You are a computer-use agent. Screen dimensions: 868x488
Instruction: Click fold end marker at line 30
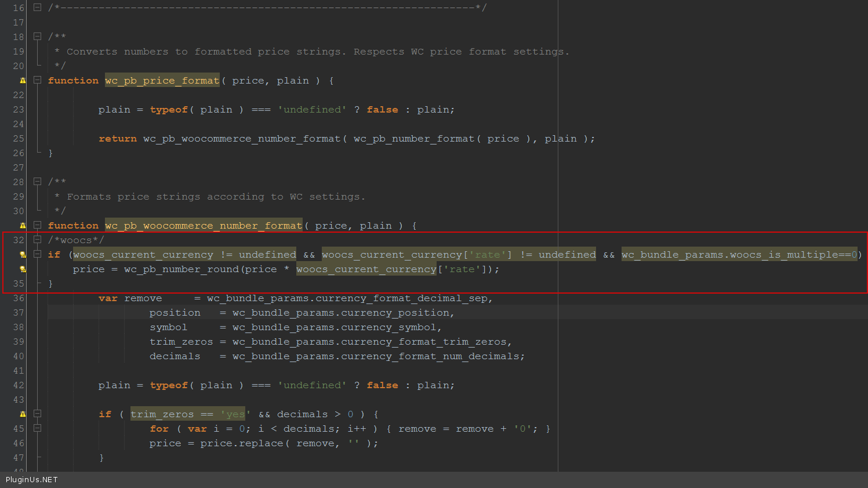(x=38, y=210)
